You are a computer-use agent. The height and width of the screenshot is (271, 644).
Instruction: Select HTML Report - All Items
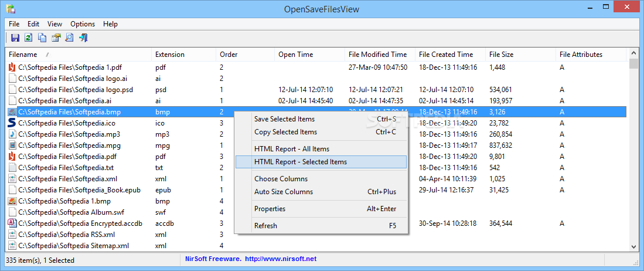tap(321, 149)
